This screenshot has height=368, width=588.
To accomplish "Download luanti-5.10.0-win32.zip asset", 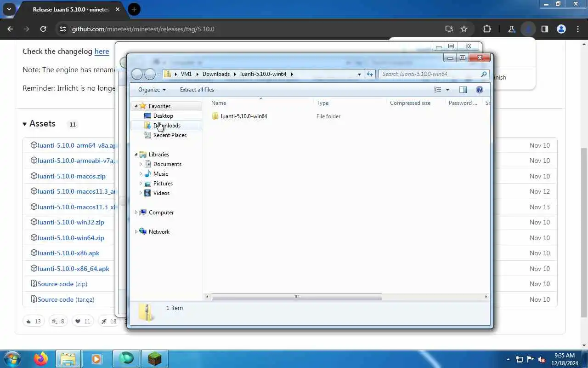I will (71, 222).
